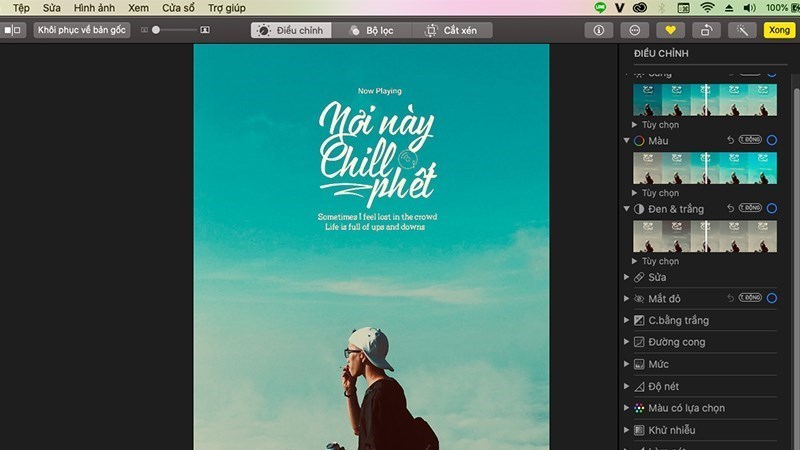
Task: Expand the Sửa section
Action: (x=627, y=277)
